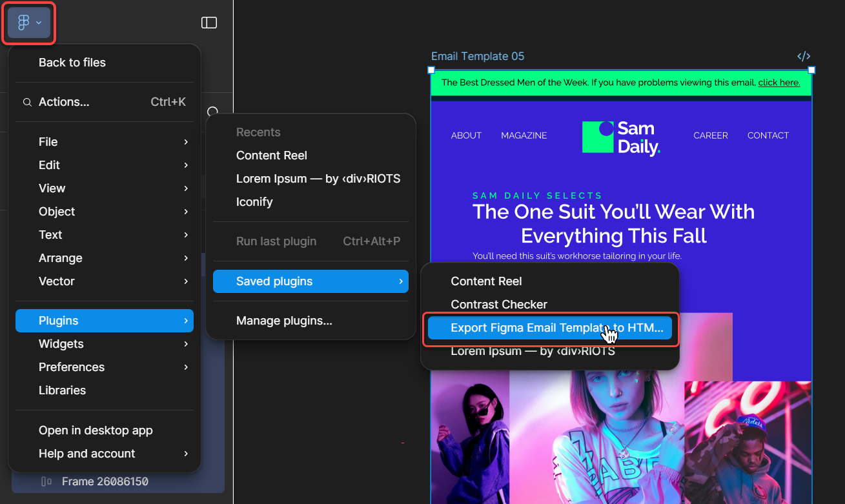
Task: Select Back to files menu item
Action: tap(72, 63)
